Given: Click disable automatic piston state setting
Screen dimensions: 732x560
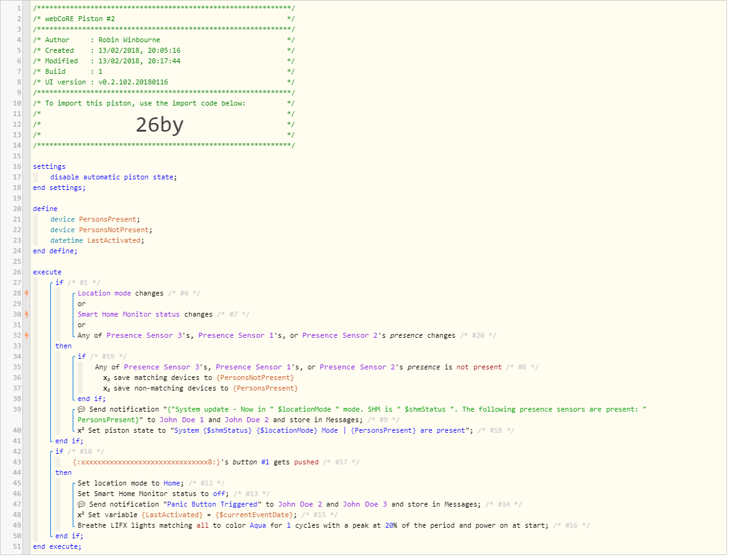Looking at the screenshot, I should coord(114,177).
